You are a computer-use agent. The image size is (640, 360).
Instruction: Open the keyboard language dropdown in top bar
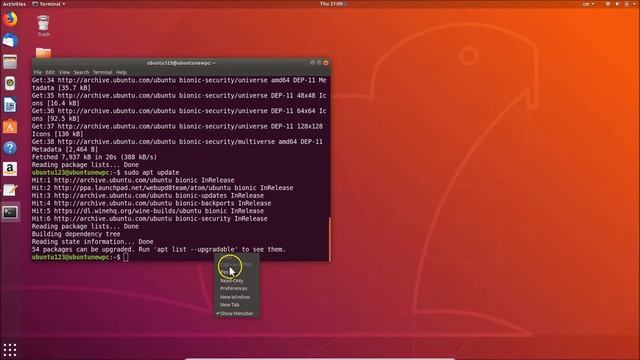tap(588, 4)
